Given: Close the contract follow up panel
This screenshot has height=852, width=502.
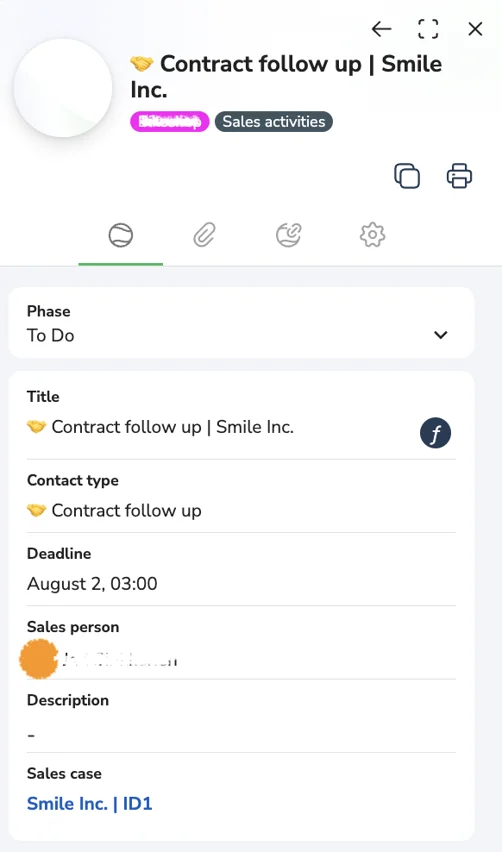Looking at the screenshot, I should (475, 29).
